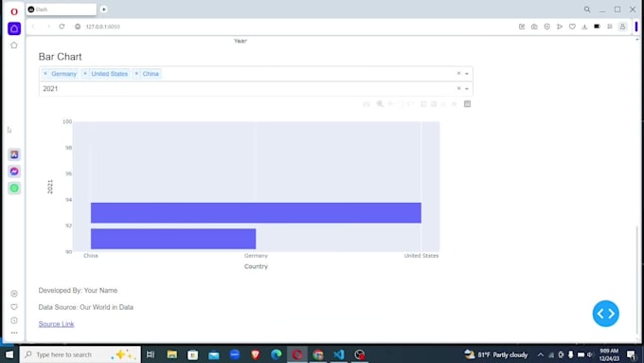Image resolution: width=644 pixels, height=363 pixels.
Task: Click 'Data Source: Our World in Data' text
Action: click(x=86, y=307)
